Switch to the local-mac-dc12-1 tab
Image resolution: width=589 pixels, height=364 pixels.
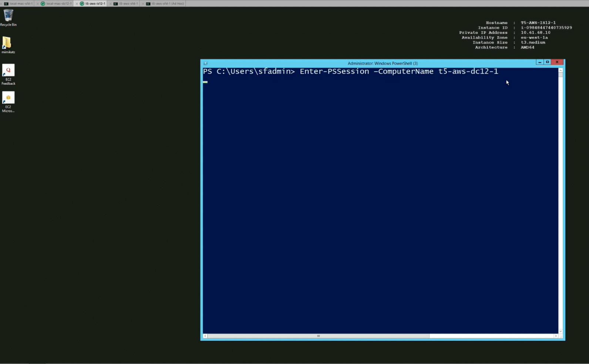56,4
